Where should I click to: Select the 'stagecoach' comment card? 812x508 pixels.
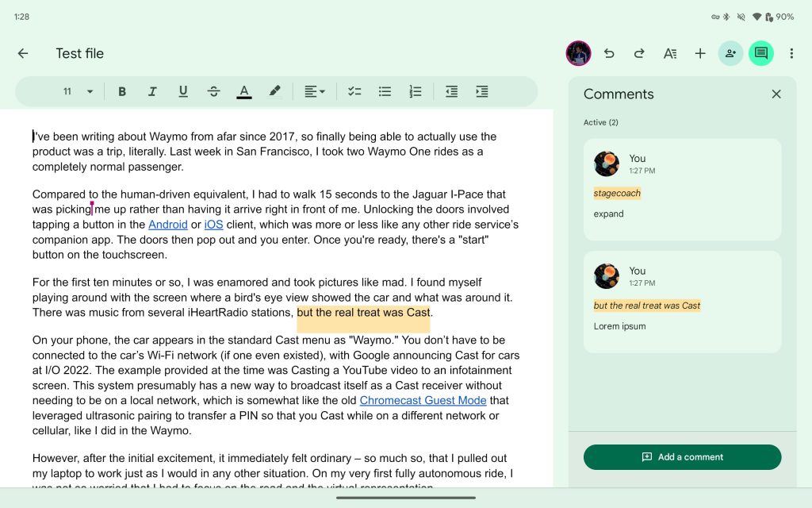click(x=682, y=189)
